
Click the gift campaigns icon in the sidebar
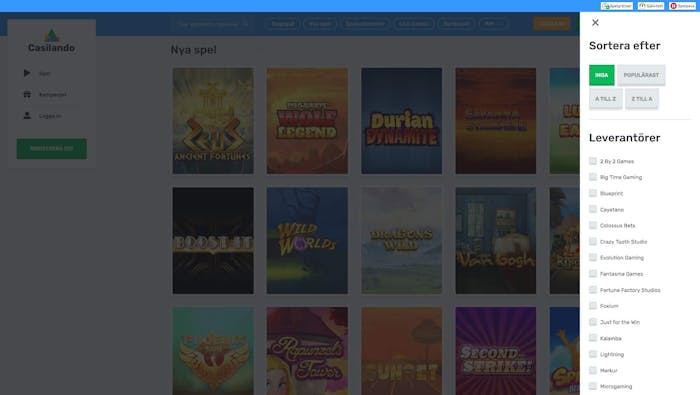pos(27,95)
